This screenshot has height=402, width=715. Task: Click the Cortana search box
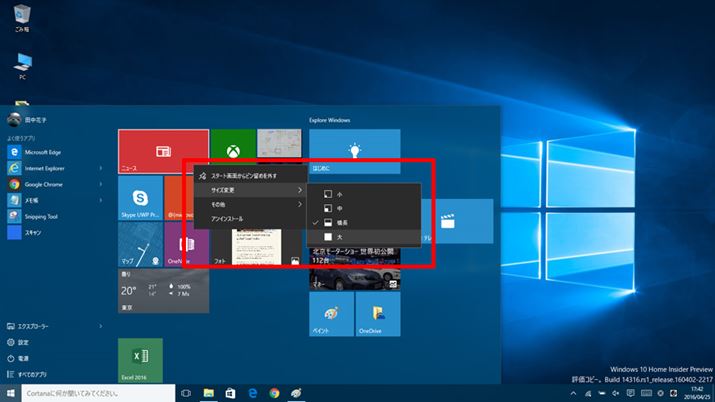pos(95,394)
